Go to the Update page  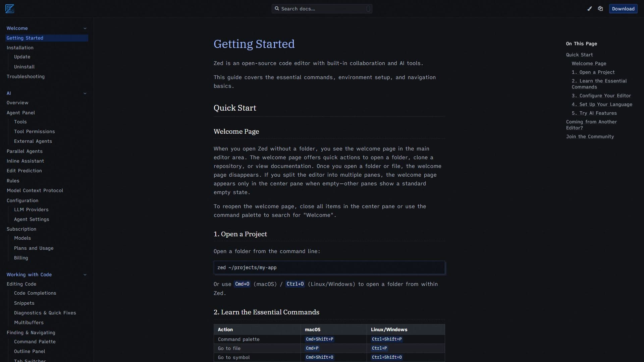22,57
